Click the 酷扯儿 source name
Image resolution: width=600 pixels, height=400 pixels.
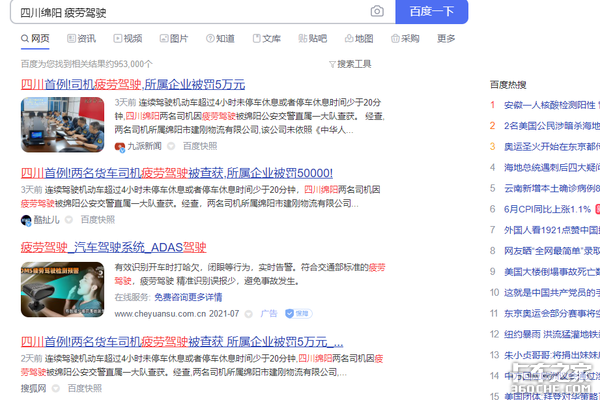(47, 220)
